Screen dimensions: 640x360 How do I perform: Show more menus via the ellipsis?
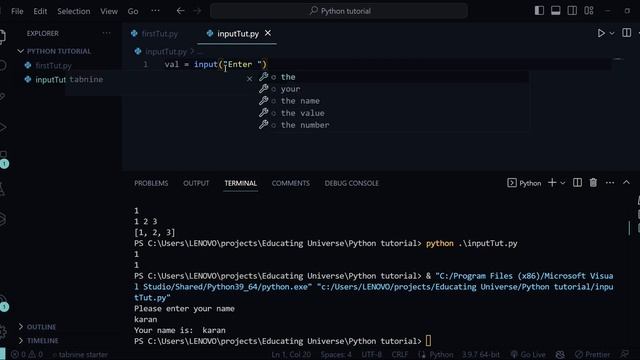(x=155, y=11)
